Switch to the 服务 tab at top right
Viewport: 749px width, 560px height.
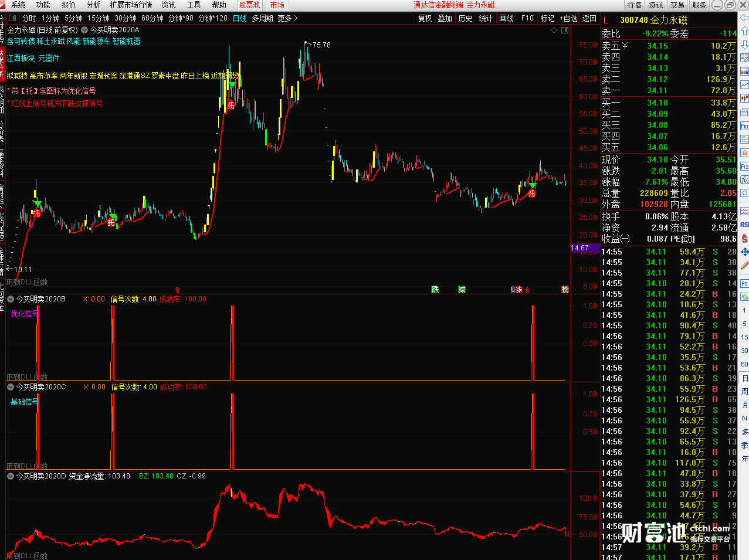699,5
